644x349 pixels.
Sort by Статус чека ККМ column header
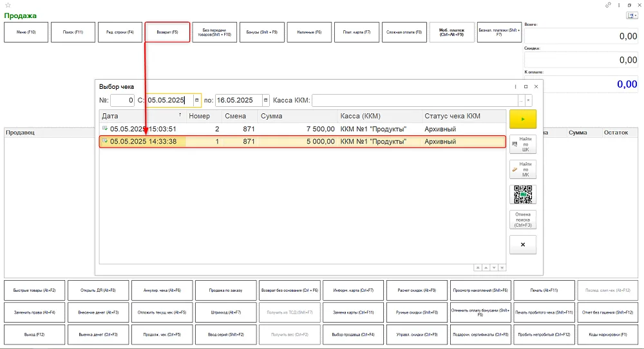(x=464, y=116)
